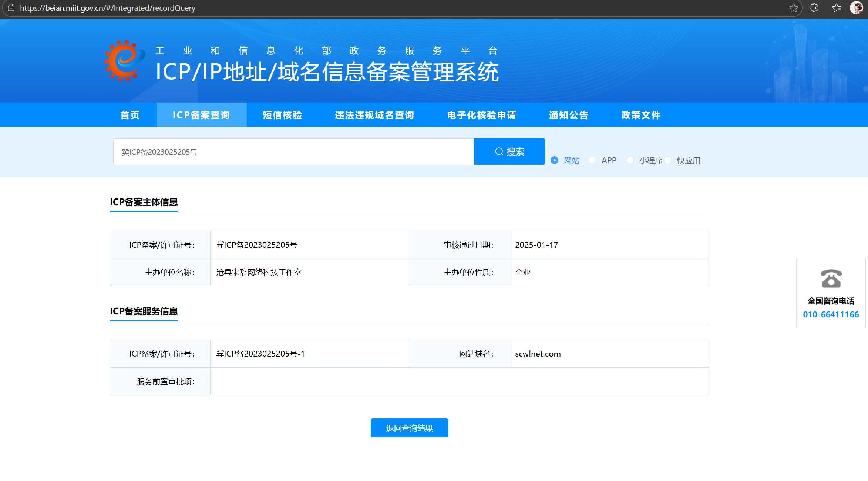The height and width of the screenshot is (481, 868).
Task: Click the 返回查询结果 button
Action: coord(409,428)
